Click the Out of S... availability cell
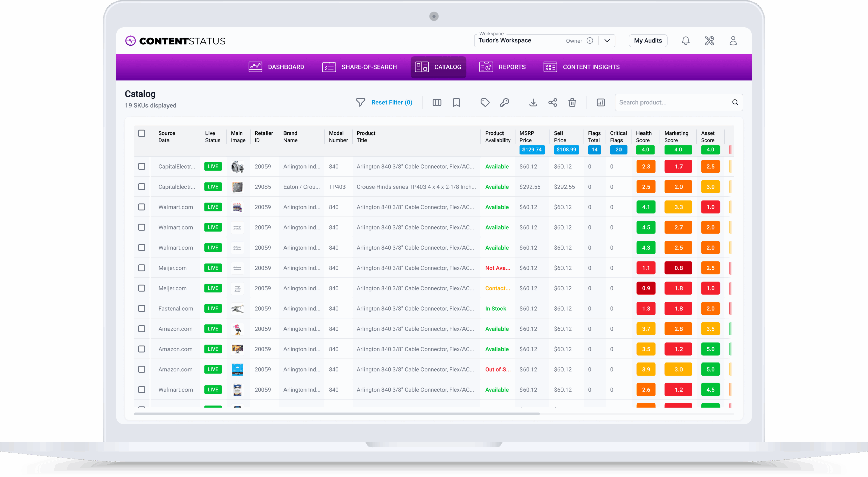 pyautogui.click(x=497, y=369)
